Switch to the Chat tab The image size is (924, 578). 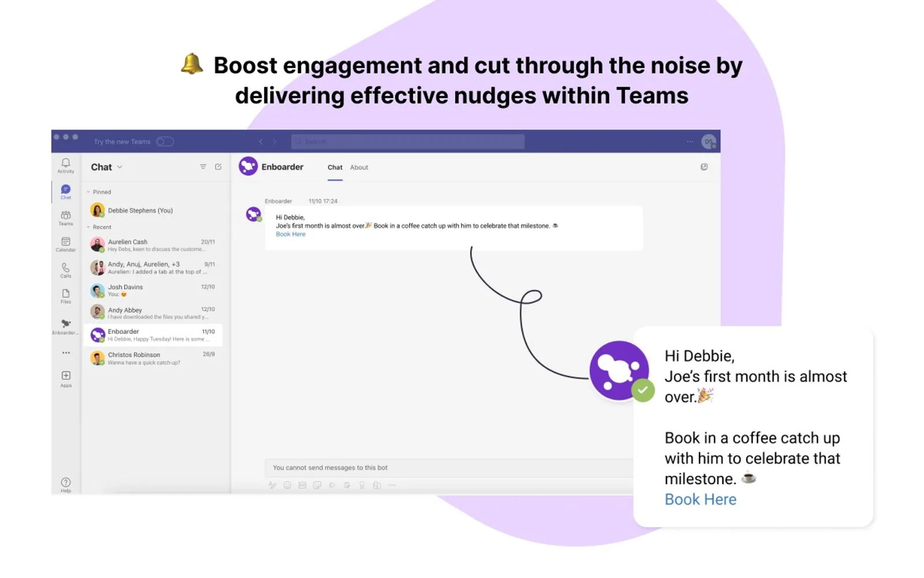pyautogui.click(x=335, y=168)
